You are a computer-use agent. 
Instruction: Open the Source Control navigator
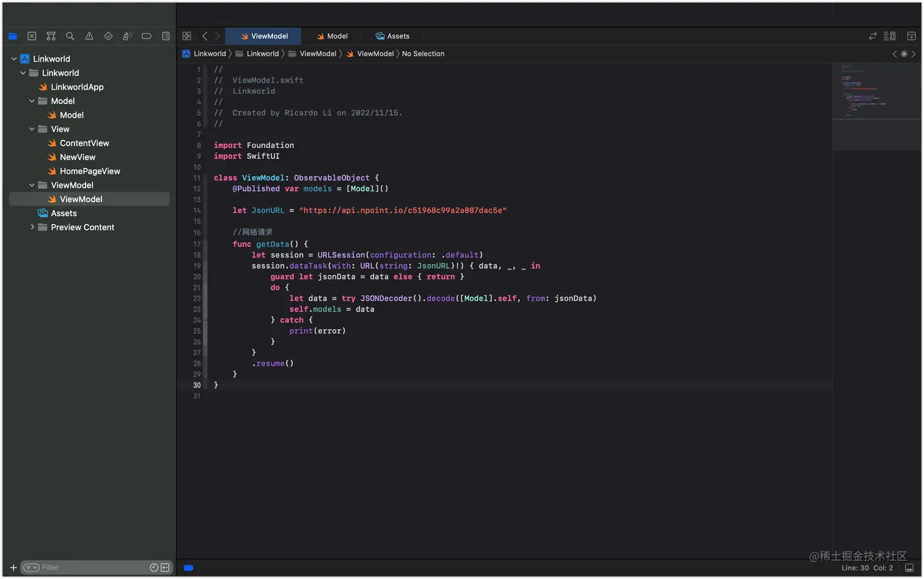32,36
